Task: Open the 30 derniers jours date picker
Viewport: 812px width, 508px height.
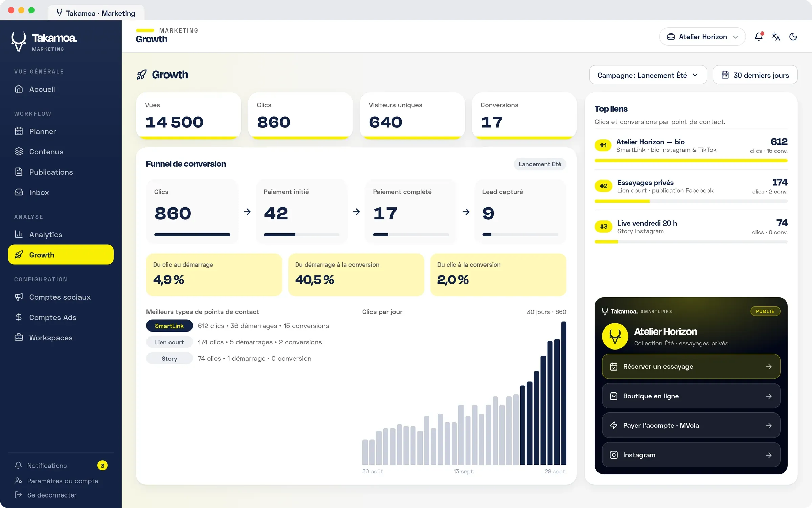Action: tap(755, 75)
